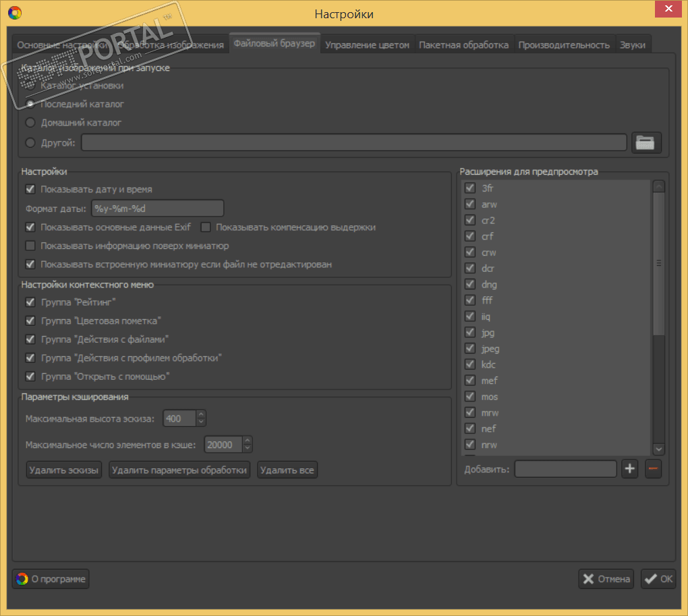Click the RawTherapee logo in title bar
The width and height of the screenshot is (688, 616).
[x=15, y=13]
